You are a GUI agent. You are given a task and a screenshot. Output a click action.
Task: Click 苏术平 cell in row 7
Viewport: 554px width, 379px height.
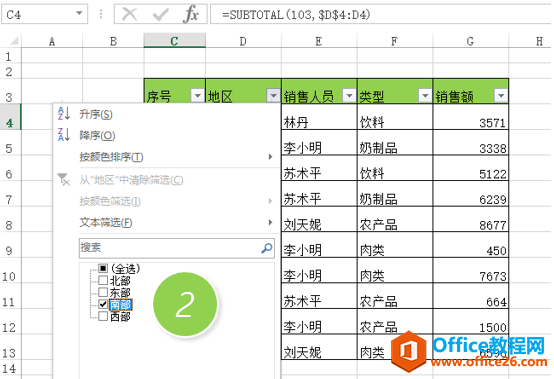point(319,194)
